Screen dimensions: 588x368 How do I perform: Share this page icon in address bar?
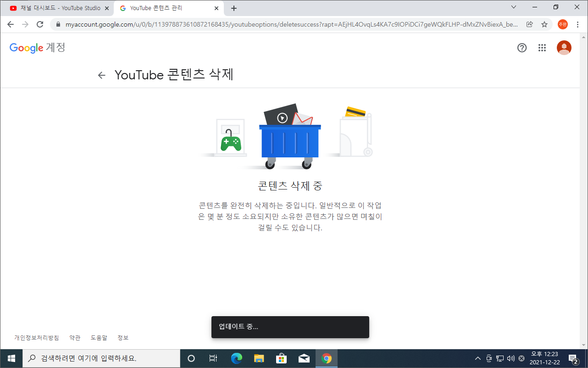coord(530,24)
